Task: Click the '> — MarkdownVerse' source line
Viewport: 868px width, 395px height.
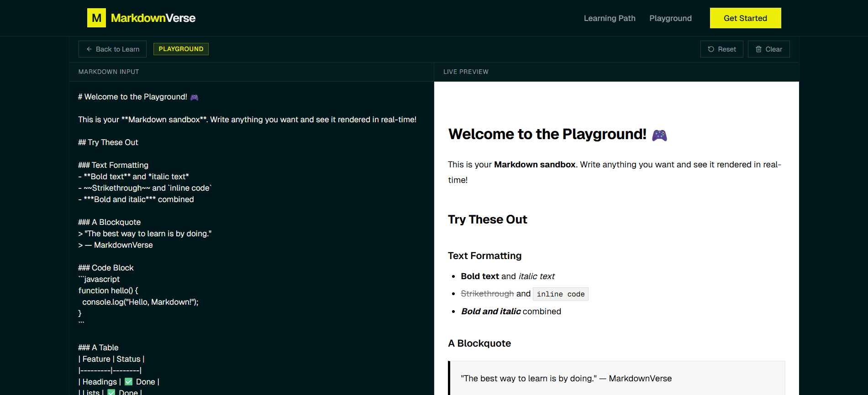Action: coord(116,245)
